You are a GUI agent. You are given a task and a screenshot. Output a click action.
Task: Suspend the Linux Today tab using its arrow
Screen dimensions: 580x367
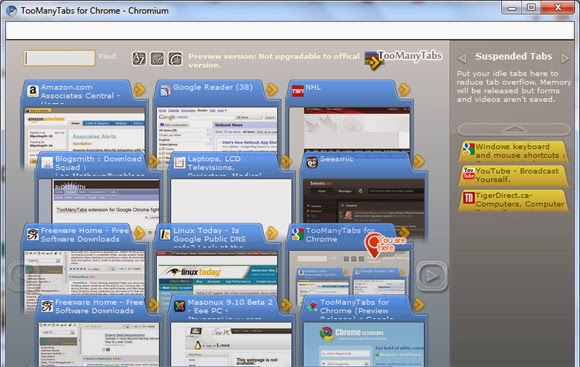click(x=272, y=233)
